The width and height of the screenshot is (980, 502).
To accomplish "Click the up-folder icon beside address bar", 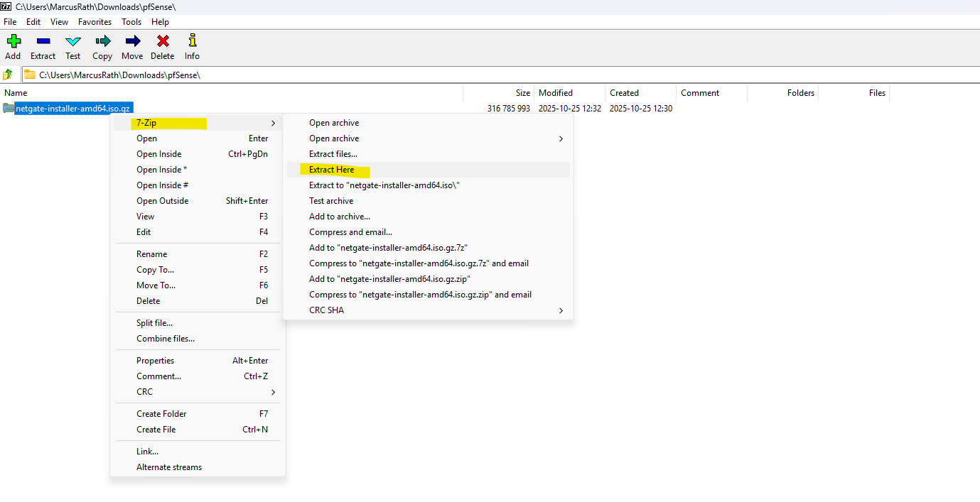I will click(8, 75).
